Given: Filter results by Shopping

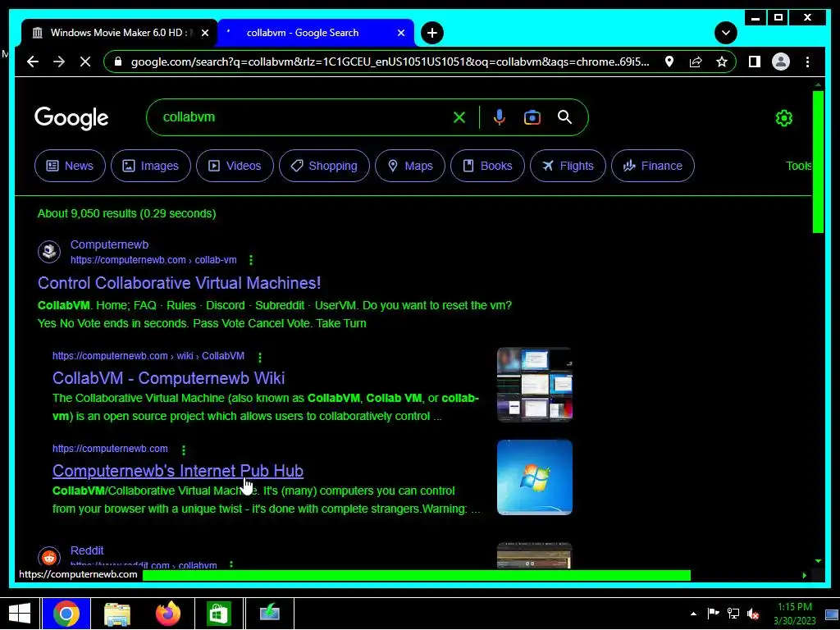Looking at the screenshot, I should point(324,166).
